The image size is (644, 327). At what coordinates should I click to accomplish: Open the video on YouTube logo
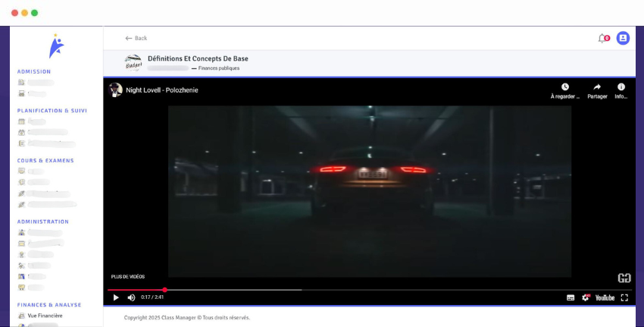coord(605,298)
